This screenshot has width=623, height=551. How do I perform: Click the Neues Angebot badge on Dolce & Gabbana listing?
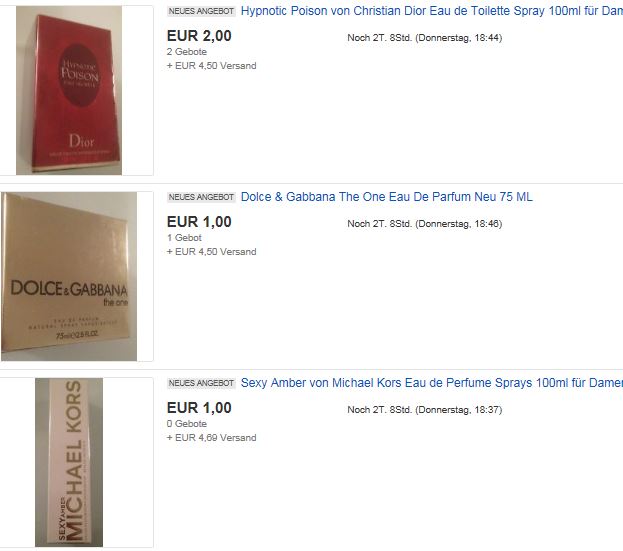click(201, 197)
